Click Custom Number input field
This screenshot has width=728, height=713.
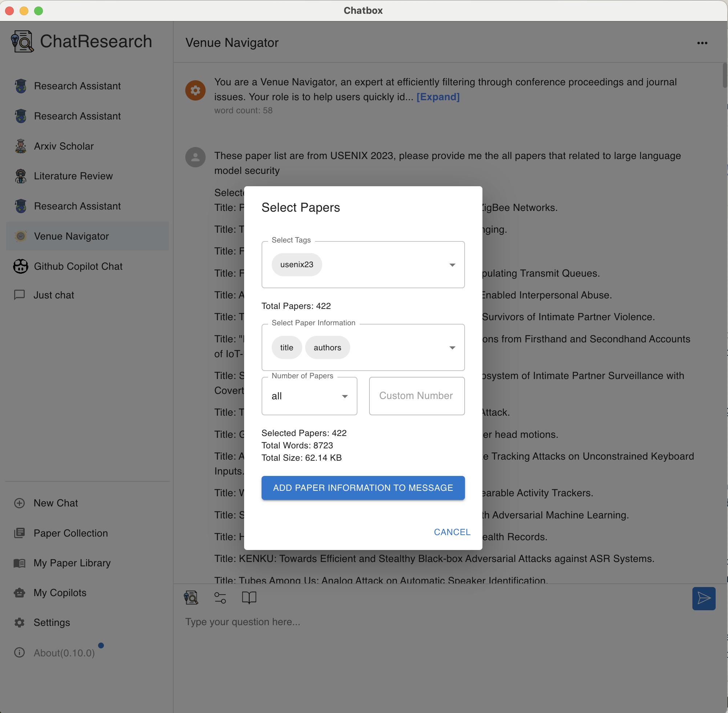(x=416, y=396)
